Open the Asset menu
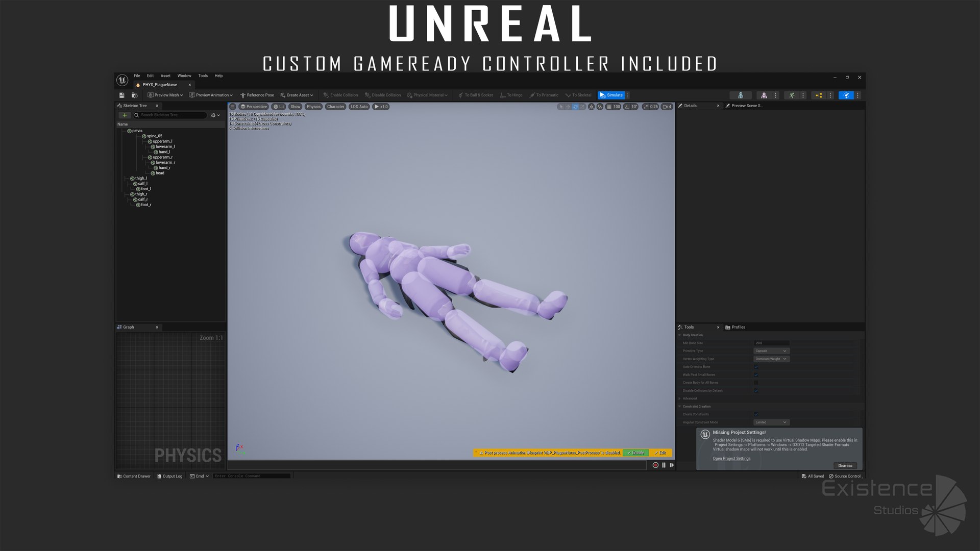 [x=165, y=76]
